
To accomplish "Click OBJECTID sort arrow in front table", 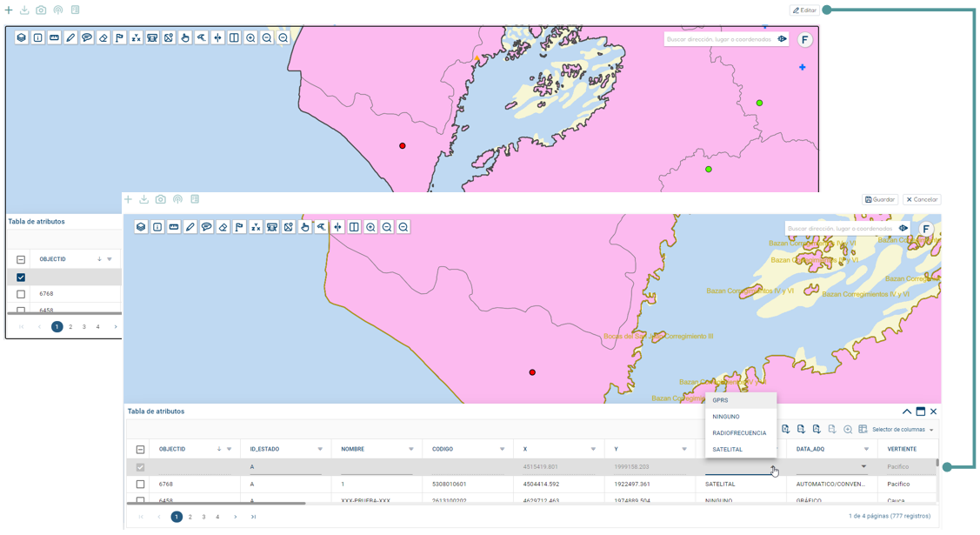I will [x=219, y=450].
